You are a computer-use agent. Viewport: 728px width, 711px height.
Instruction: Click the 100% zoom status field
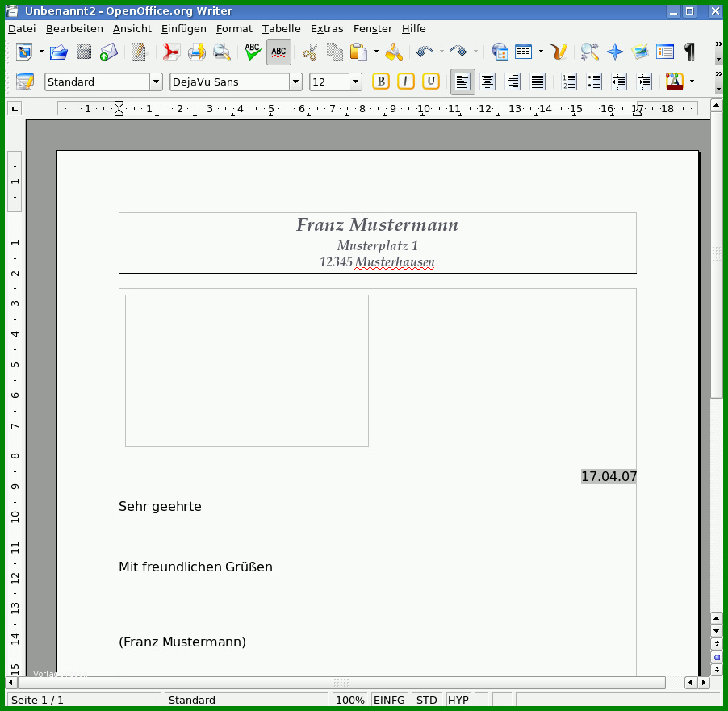tap(350, 700)
